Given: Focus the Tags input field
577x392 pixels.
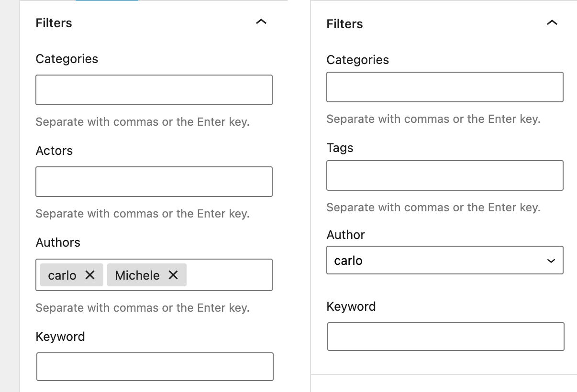Looking at the screenshot, I should [x=444, y=175].
